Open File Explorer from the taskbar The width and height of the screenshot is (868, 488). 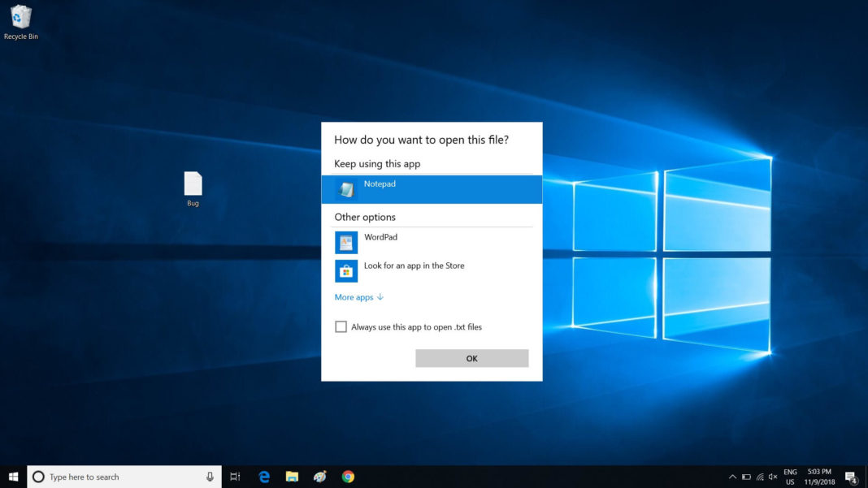(x=292, y=477)
